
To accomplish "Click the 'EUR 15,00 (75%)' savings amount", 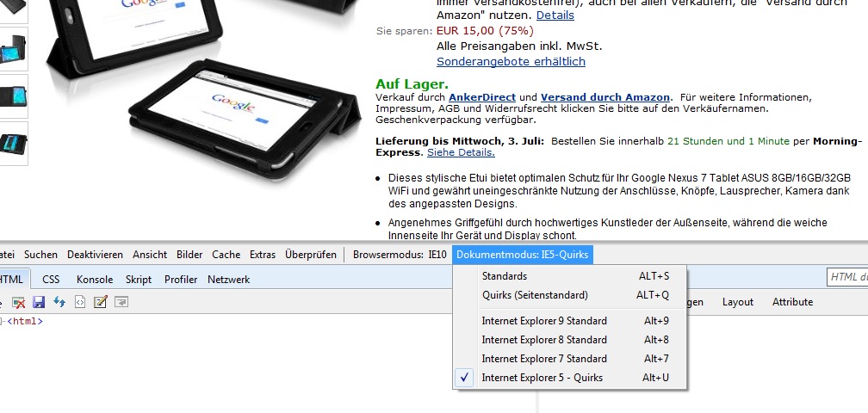I will coord(485,30).
